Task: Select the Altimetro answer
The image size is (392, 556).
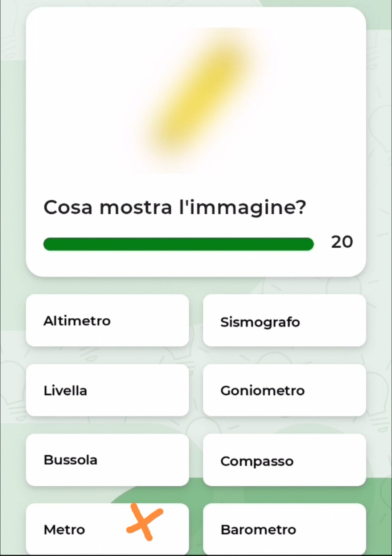Action: (107, 321)
